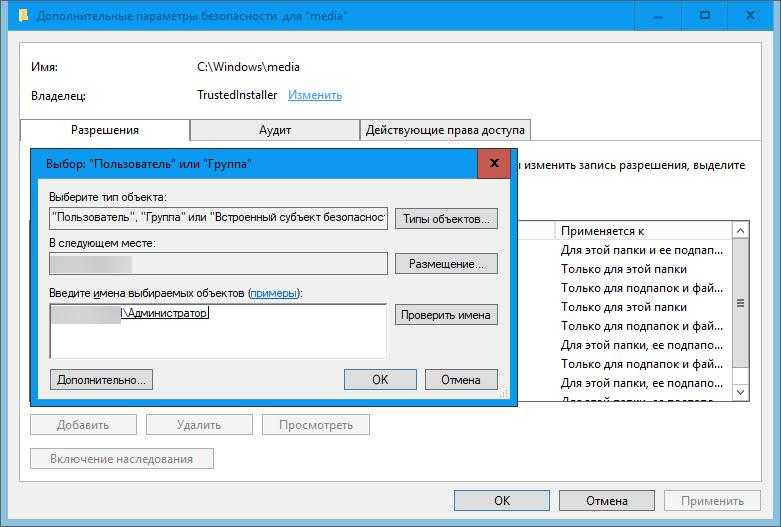Switch to the Разрешения tab
The image size is (781, 527).
[x=105, y=130]
